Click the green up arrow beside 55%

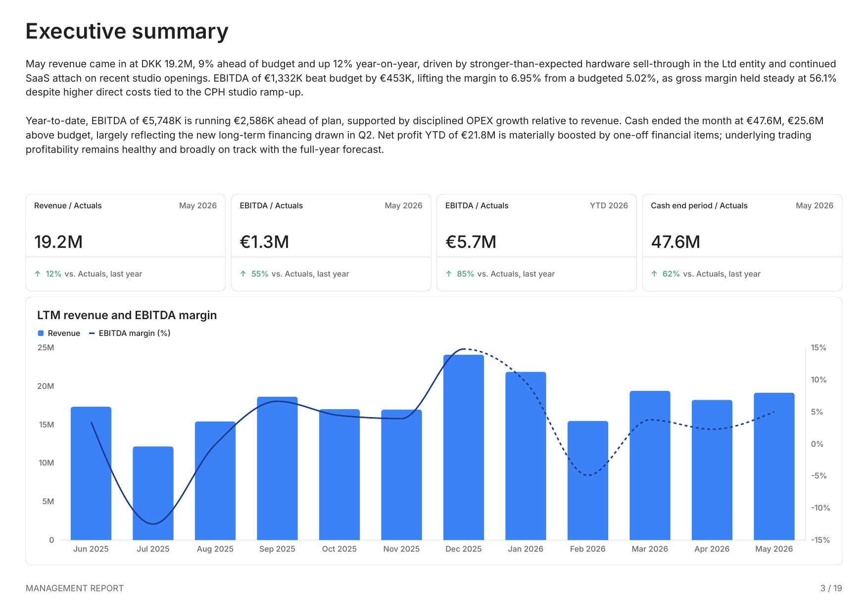(x=243, y=274)
